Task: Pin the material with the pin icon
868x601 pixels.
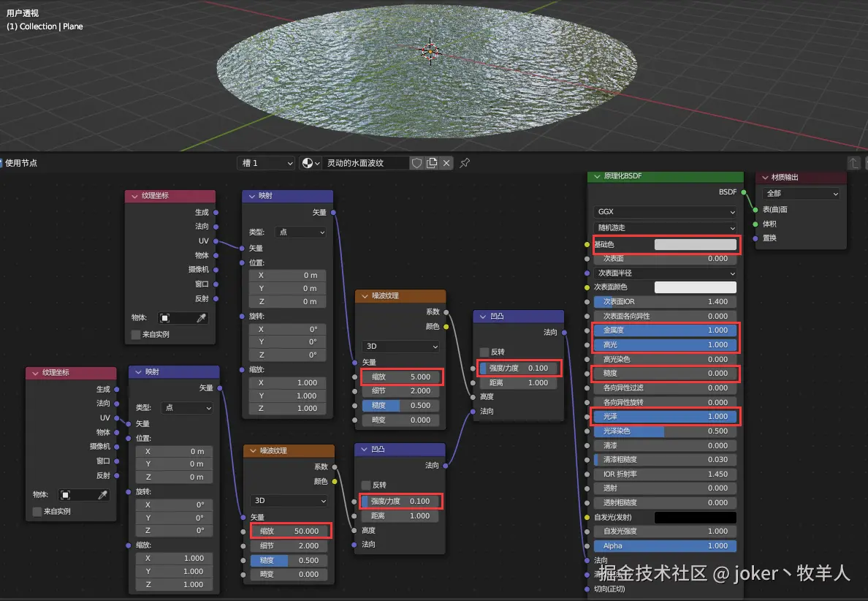Action: pyautogui.click(x=463, y=162)
